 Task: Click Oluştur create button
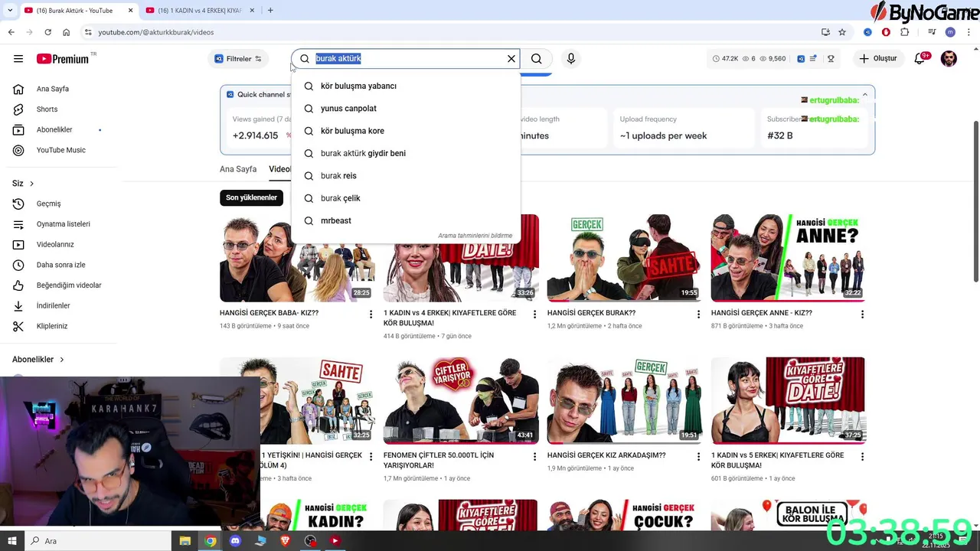point(877,59)
